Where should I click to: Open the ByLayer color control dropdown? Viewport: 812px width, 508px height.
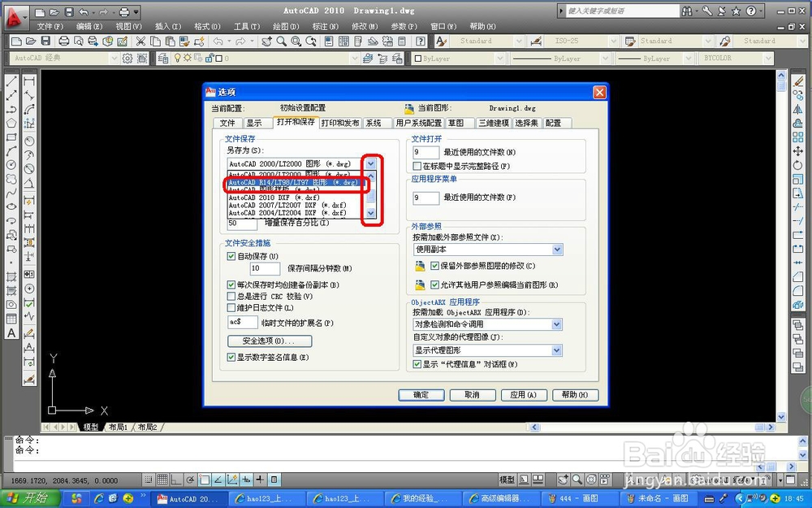click(499, 59)
